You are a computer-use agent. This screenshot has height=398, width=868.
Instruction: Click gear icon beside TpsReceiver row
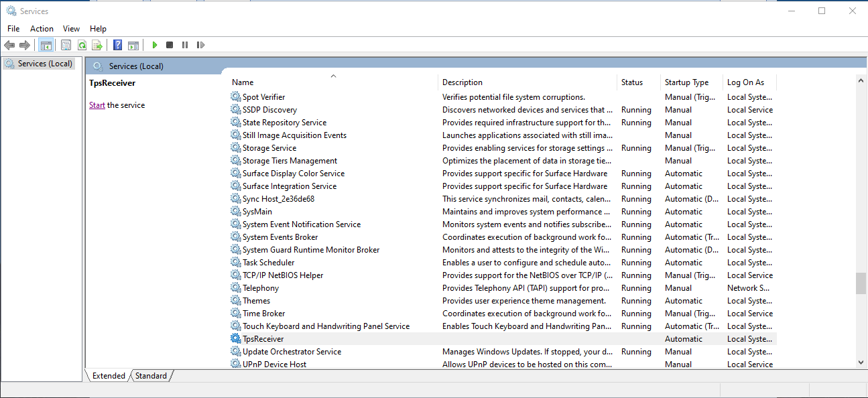[235, 339]
